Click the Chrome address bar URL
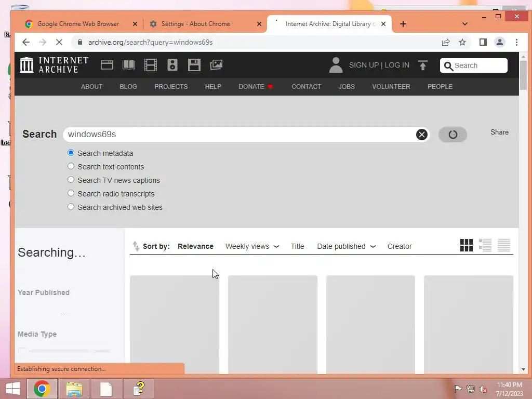This screenshot has width=532, height=399. tap(150, 42)
